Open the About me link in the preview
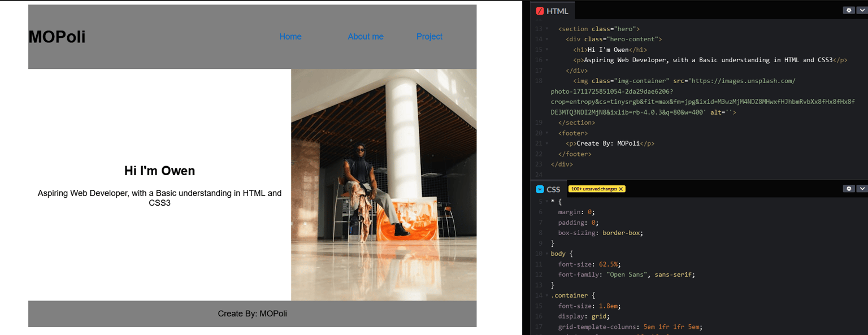Screen dimensions: 868x335 coord(366,37)
